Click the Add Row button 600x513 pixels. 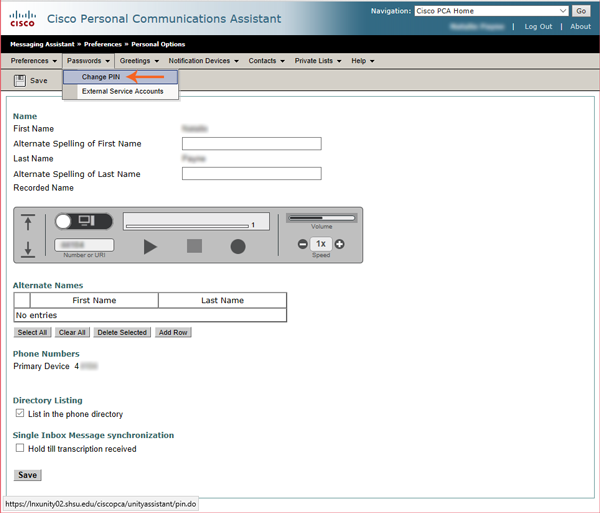tap(172, 332)
